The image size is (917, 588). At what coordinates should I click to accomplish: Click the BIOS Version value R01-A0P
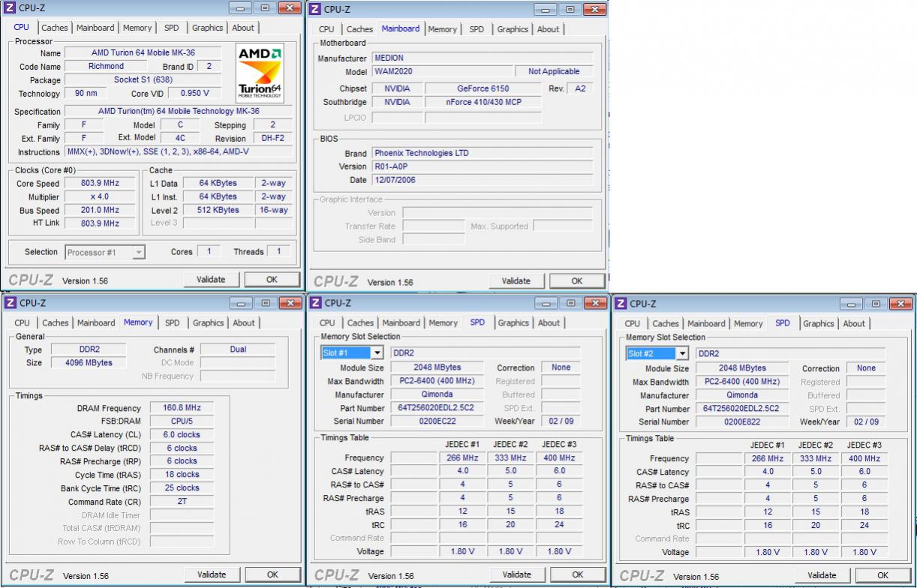(483, 166)
